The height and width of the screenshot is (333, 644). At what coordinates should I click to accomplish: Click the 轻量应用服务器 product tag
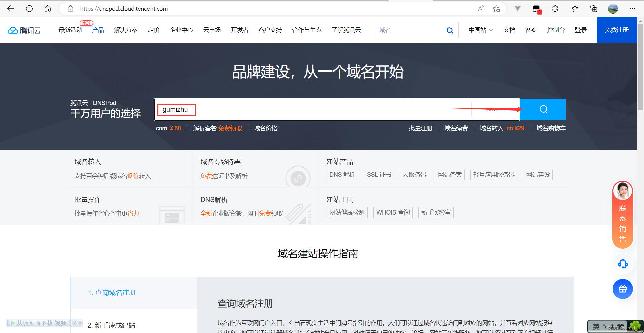(494, 175)
